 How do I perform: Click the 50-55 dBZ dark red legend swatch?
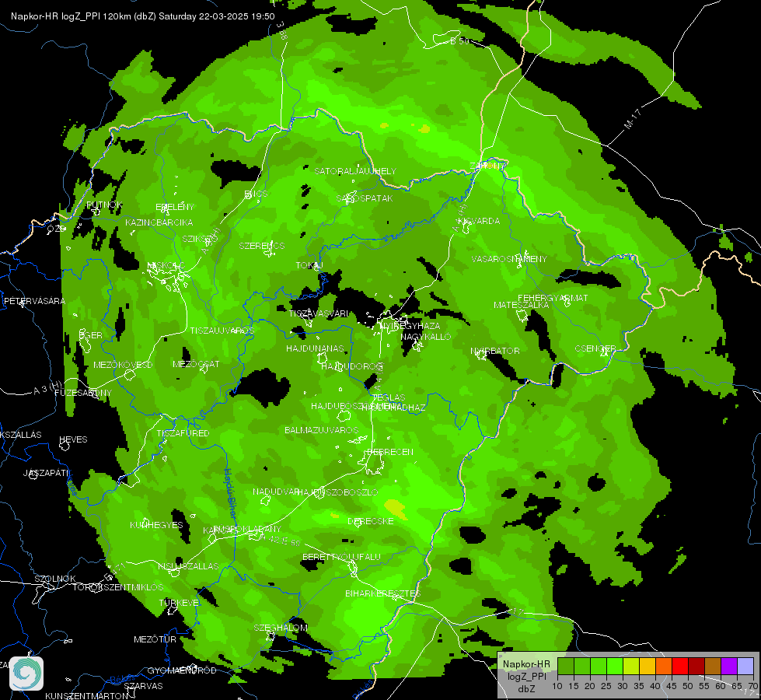(x=696, y=666)
